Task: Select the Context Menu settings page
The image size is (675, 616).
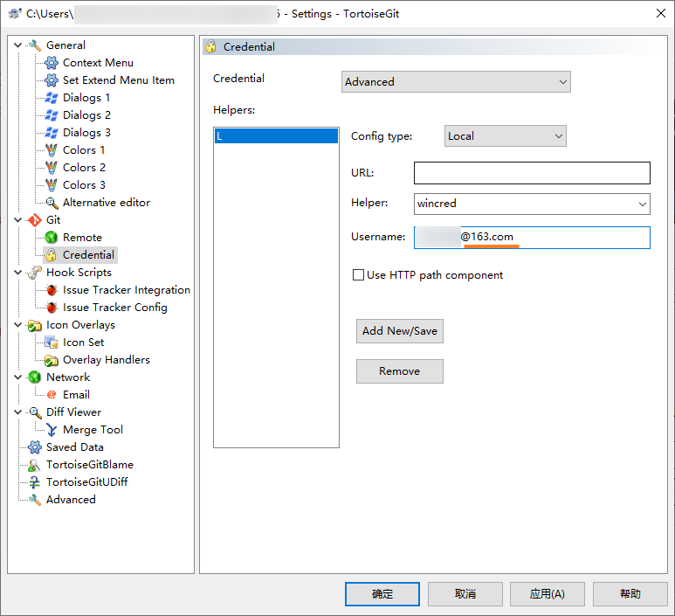Action: click(x=98, y=63)
